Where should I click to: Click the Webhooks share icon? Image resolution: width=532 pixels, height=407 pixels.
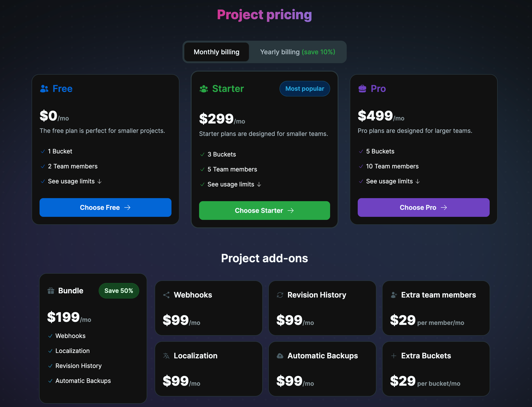pos(166,295)
